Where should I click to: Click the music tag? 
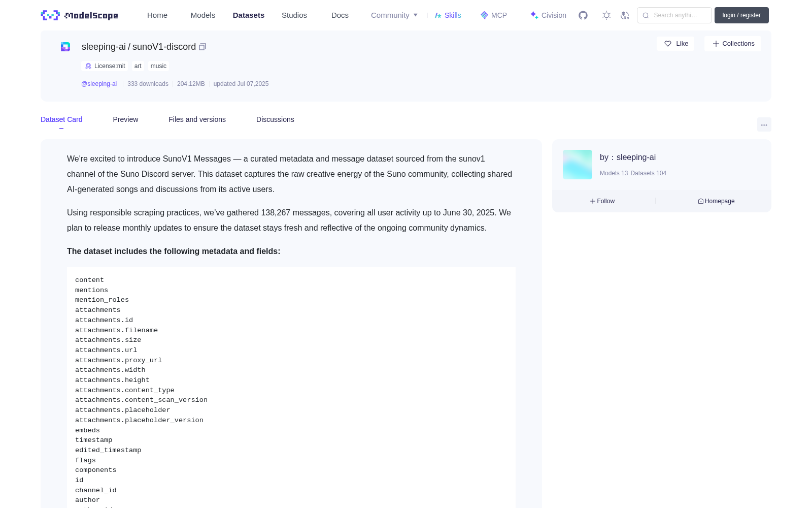tap(158, 66)
